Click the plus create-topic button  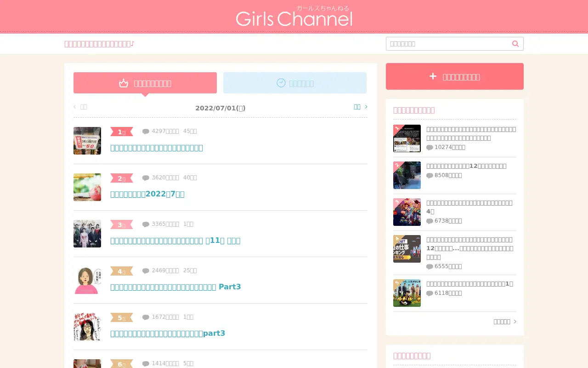coord(455,76)
